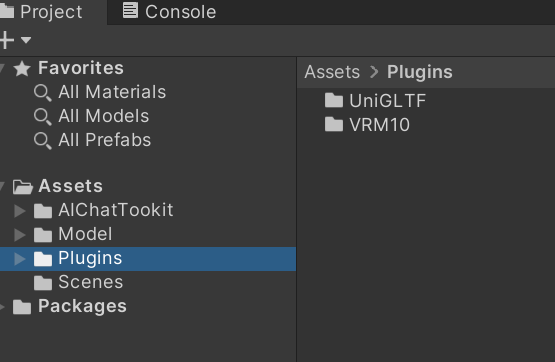Click the Favorites star icon
Viewport: 555px width, 362px height.
(22, 68)
